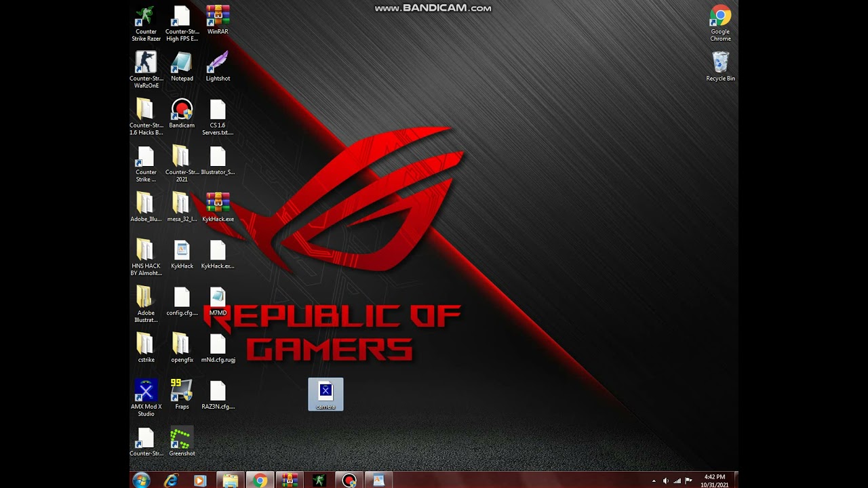
Task: Select the Lightshot desktop shortcut
Action: click(x=218, y=66)
